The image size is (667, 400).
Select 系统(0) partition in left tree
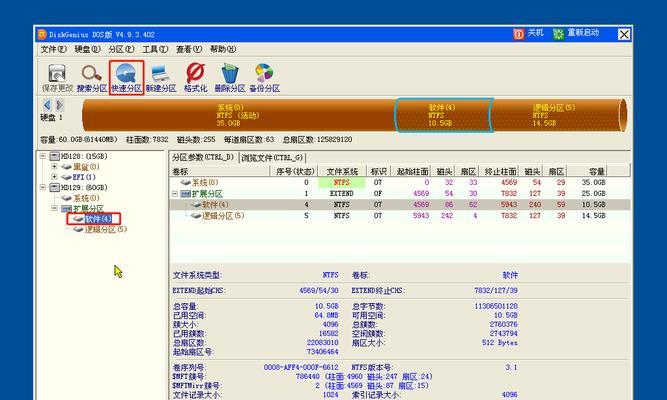86,198
